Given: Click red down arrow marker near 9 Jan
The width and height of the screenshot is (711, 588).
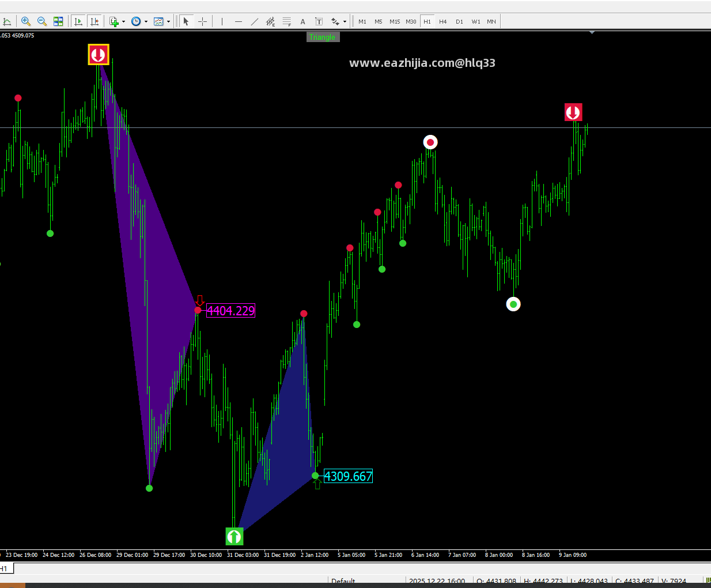Looking at the screenshot, I should point(573,112).
